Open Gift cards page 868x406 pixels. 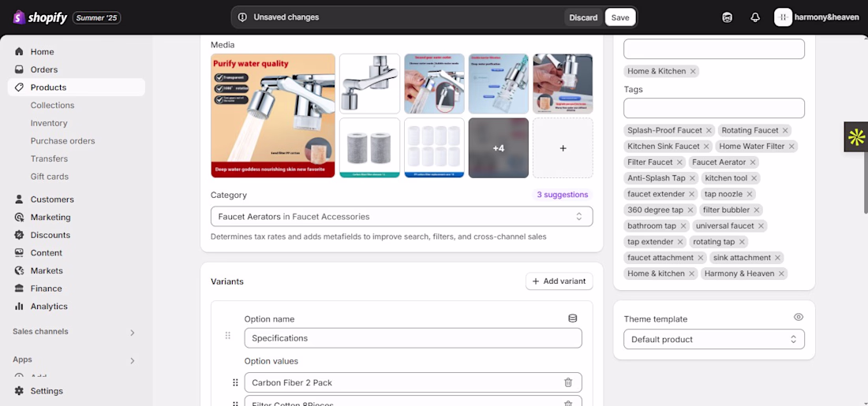point(49,177)
